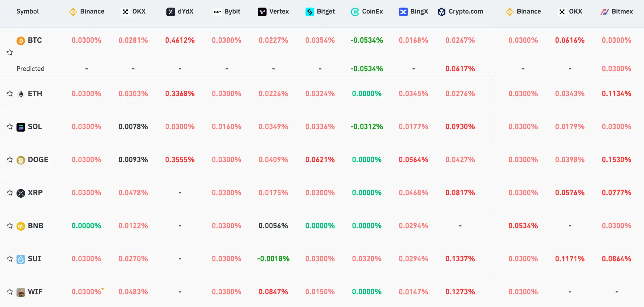This screenshot has height=307, width=644.
Task: Select the Bitmex column header
Action: 622,11
